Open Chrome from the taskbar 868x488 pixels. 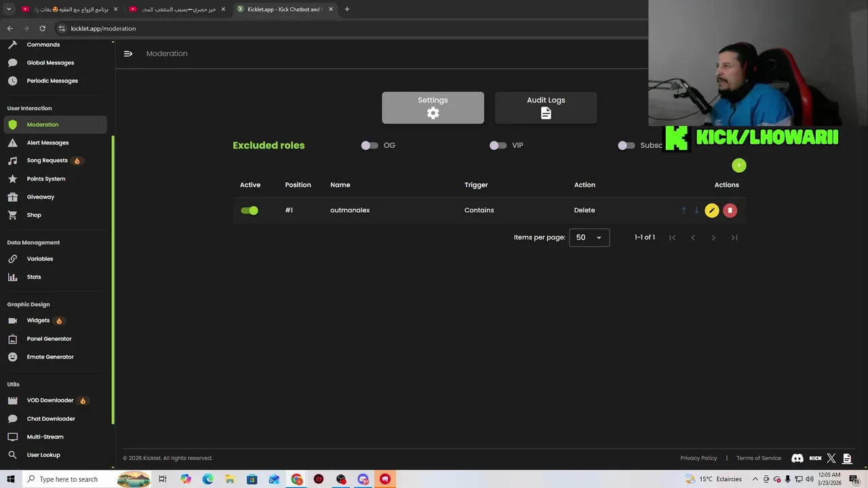297,479
